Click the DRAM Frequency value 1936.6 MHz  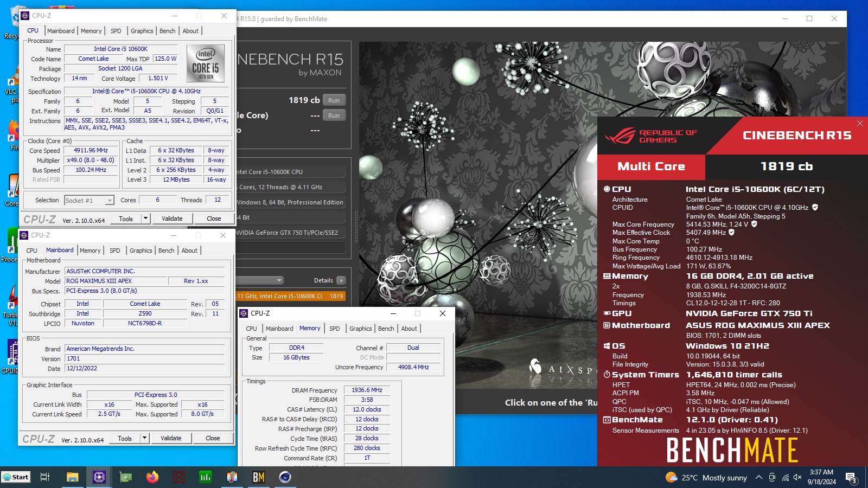(367, 390)
